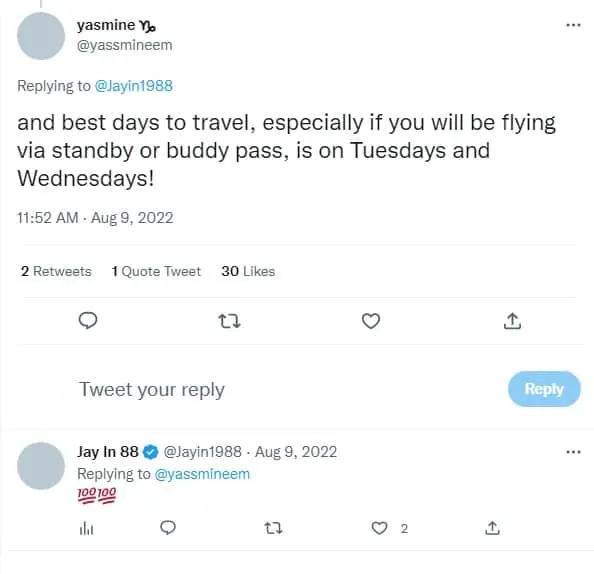Open more options menu on Jay In 88's reply
Image resolution: width=594 pixels, height=574 pixels.
pyautogui.click(x=573, y=452)
